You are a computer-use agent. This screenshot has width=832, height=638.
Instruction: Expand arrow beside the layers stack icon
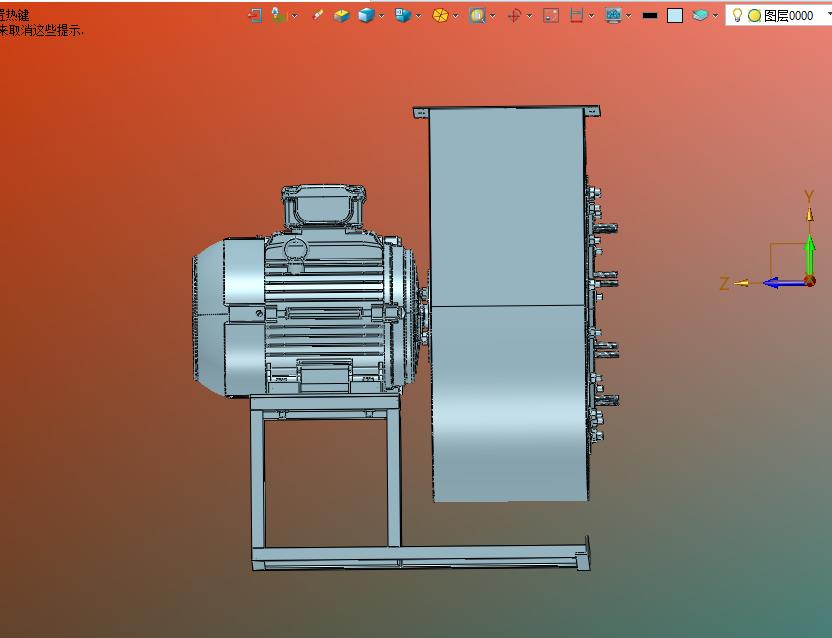coord(716,16)
